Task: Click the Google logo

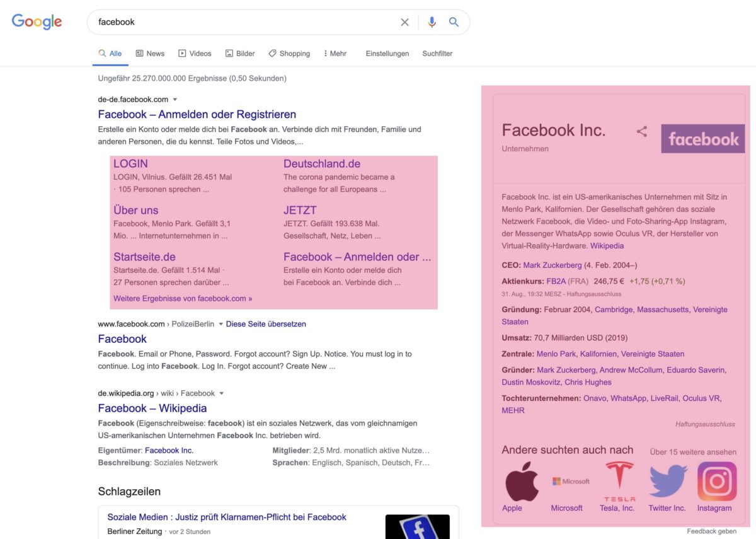Action: coord(37,21)
